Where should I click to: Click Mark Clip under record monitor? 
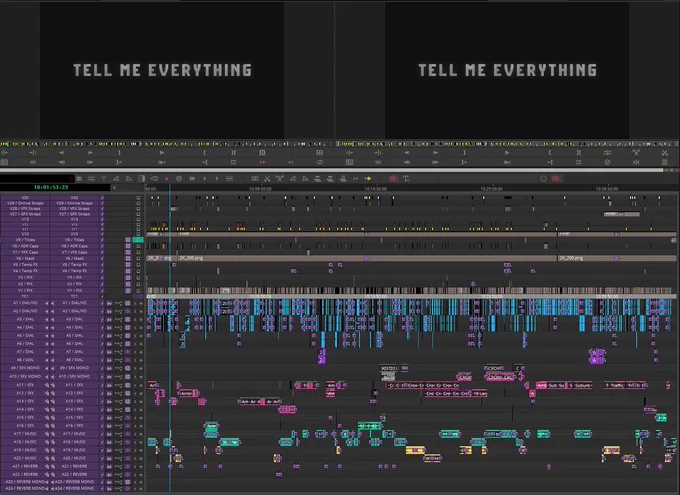point(579,153)
